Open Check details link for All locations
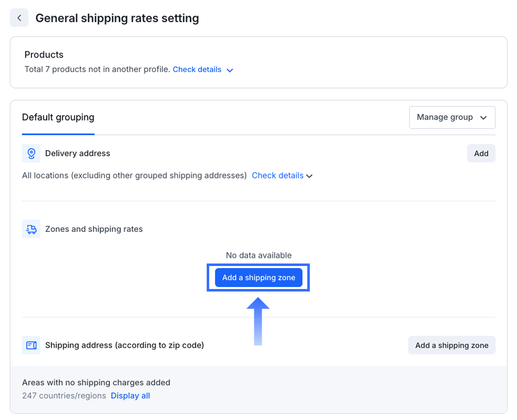Screen dimensions: 517x420 [277, 175]
